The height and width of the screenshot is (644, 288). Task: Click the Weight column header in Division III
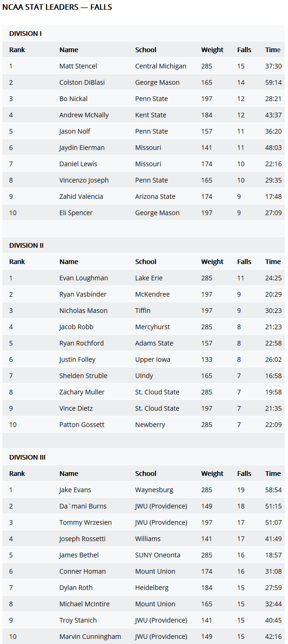(213, 474)
